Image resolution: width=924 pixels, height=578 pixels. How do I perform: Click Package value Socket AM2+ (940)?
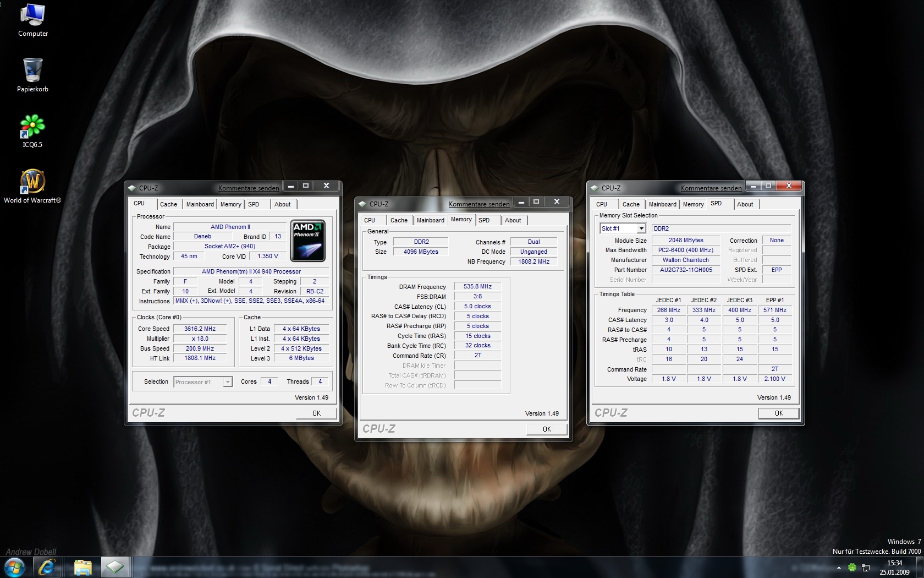tap(230, 247)
